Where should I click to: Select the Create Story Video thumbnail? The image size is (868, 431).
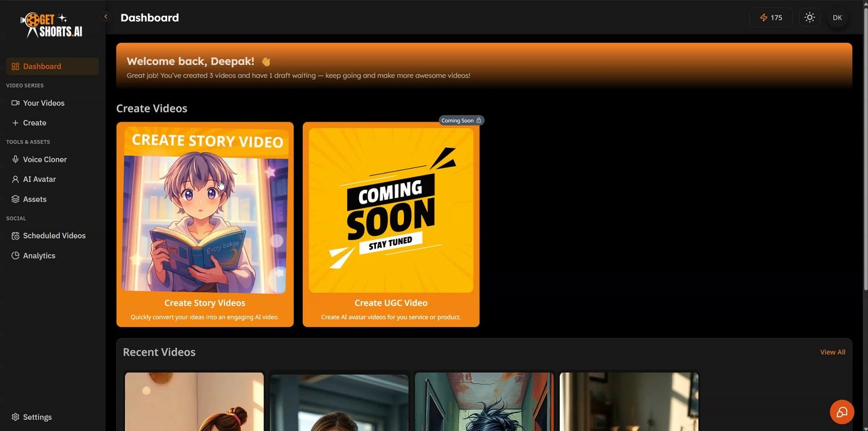click(205, 210)
